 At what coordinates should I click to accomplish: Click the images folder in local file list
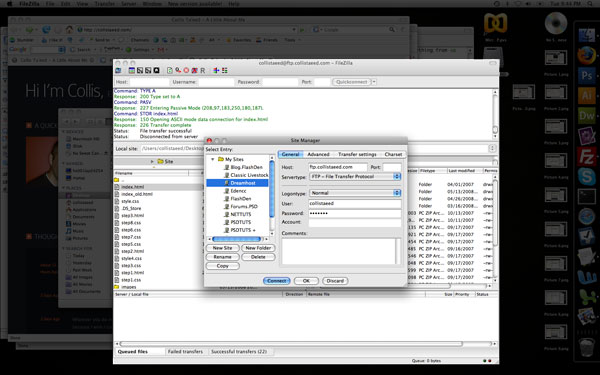coord(129,287)
